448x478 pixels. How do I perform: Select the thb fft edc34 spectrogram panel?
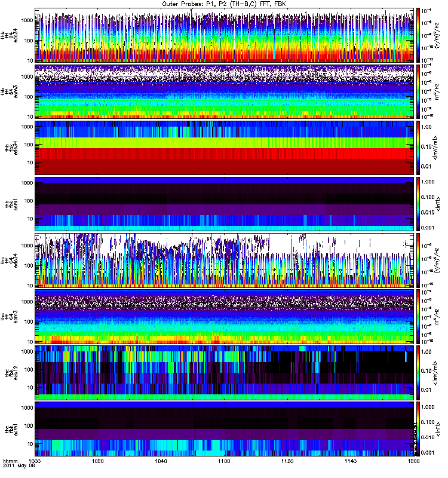pyautogui.click(x=224, y=35)
